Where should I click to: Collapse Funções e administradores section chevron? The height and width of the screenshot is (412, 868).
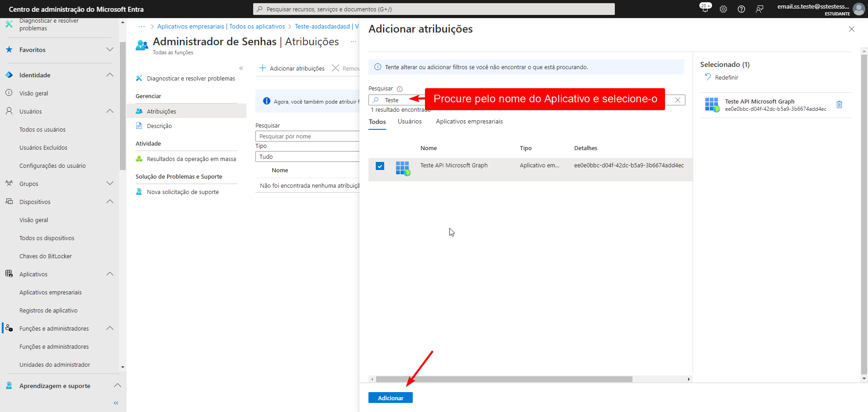tap(110, 328)
